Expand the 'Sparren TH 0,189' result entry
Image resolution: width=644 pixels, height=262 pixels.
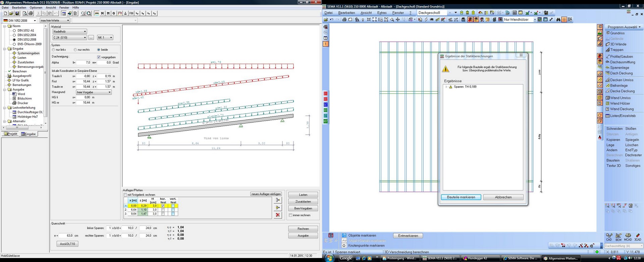coord(446,87)
